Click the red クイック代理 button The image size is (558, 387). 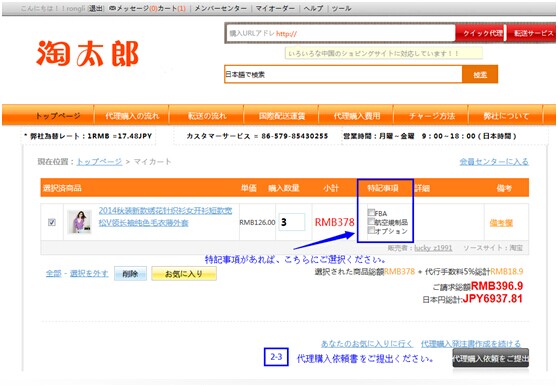pyautogui.click(x=480, y=33)
